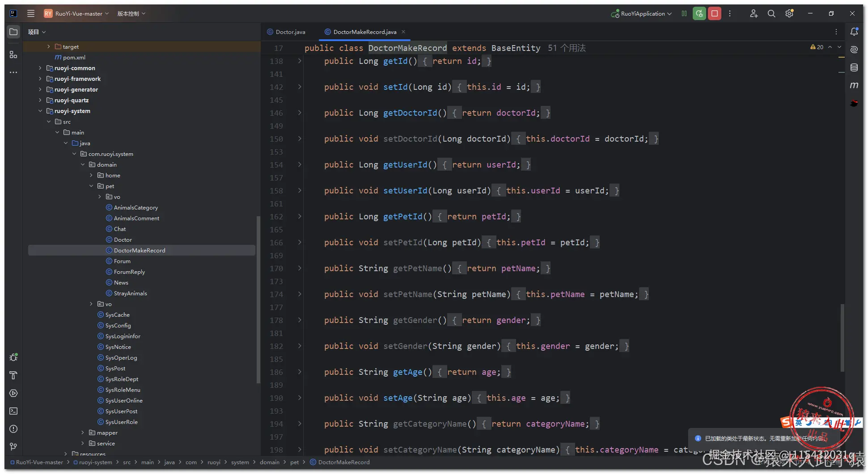Open the main hamburger menu
The width and height of the screenshot is (868, 474).
tap(31, 13)
